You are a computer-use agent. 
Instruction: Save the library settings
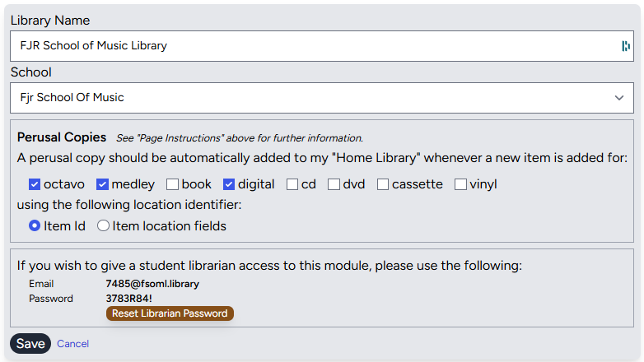click(x=30, y=344)
